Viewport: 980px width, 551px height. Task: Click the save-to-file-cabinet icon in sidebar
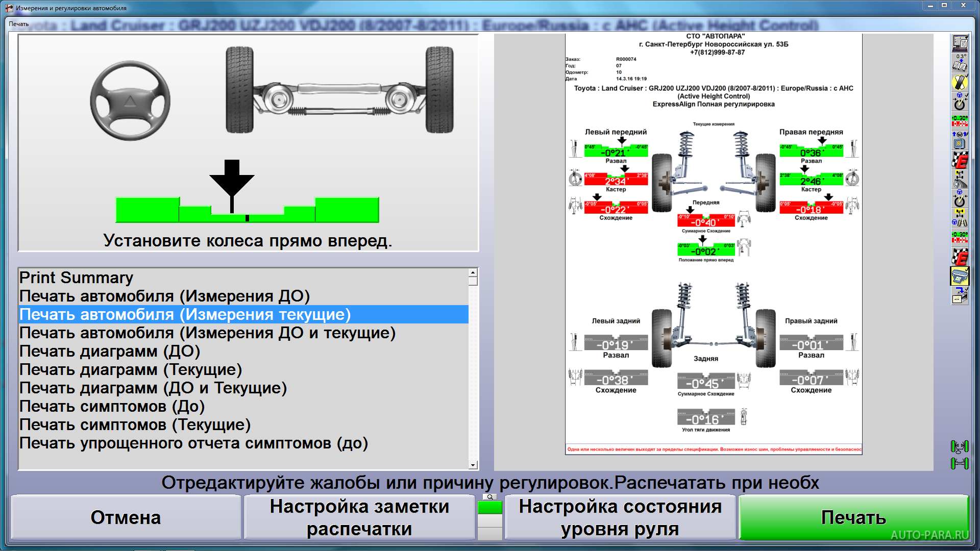tap(960, 295)
